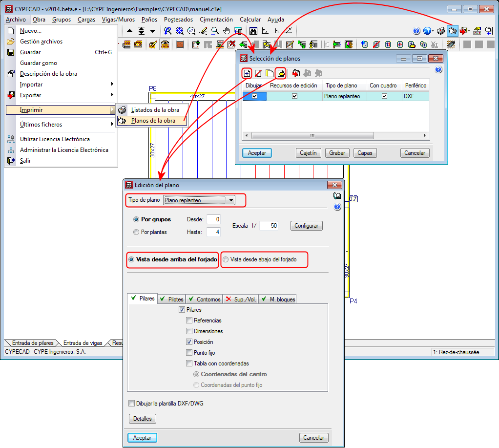
Task: Click the binoculars search icon
Action: click(x=253, y=31)
